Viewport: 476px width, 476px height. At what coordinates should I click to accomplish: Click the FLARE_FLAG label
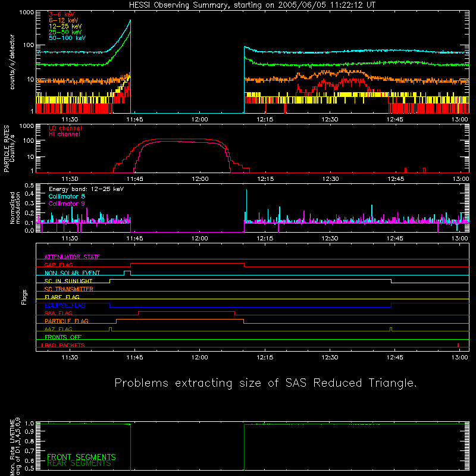(62, 297)
